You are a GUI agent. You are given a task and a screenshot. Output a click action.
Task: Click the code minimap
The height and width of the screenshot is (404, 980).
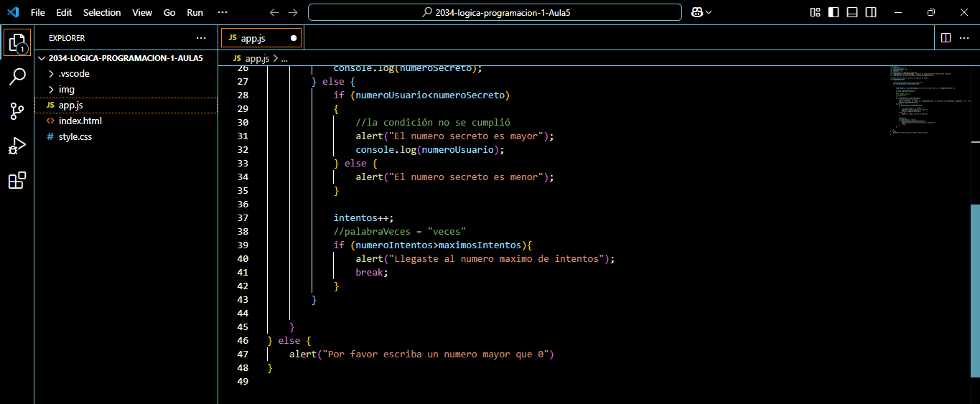pyautogui.click(x=930, y=100)
